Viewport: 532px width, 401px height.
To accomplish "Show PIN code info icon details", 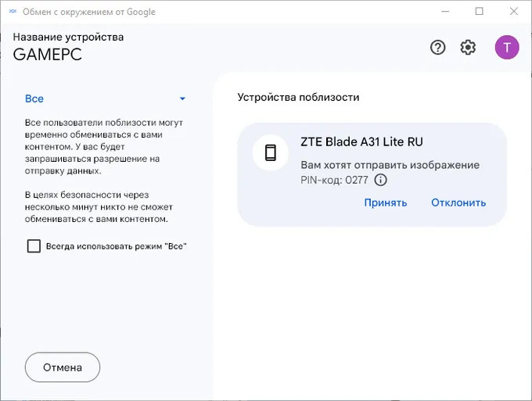I will 381,180.
